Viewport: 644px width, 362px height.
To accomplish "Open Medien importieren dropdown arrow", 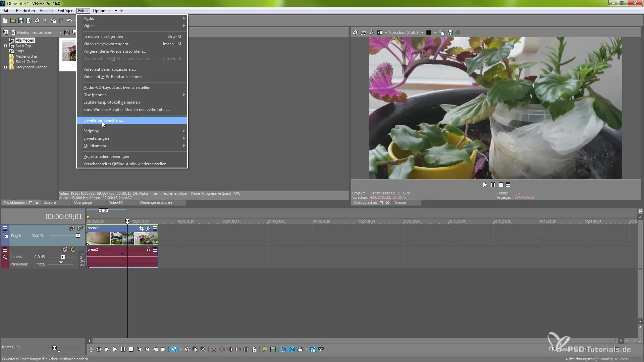I will coord(60,33).
